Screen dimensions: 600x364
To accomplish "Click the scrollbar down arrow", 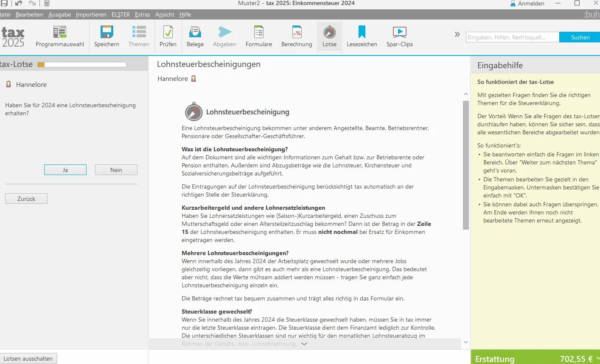I will (x=465, y=342).
